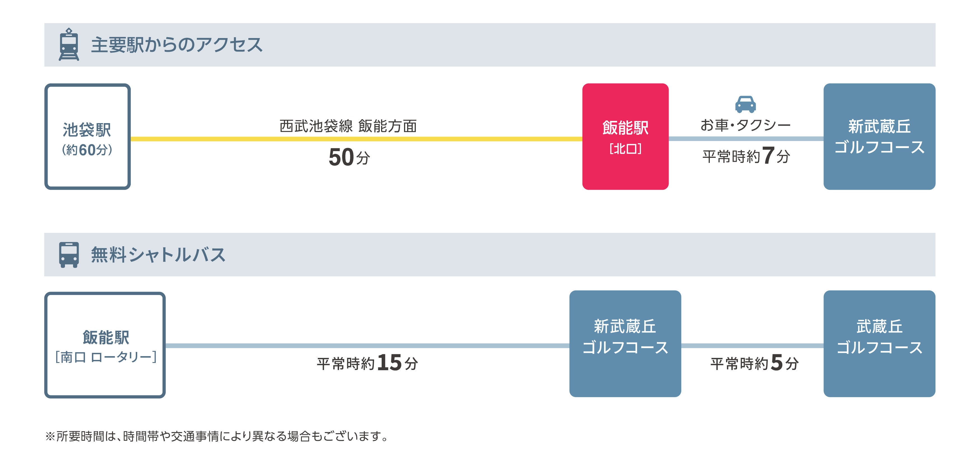The height and width of the screenshot is (455, 980).
Task: Click the 西武池袋線 飯能方面 label
Action: click(348, 126)
